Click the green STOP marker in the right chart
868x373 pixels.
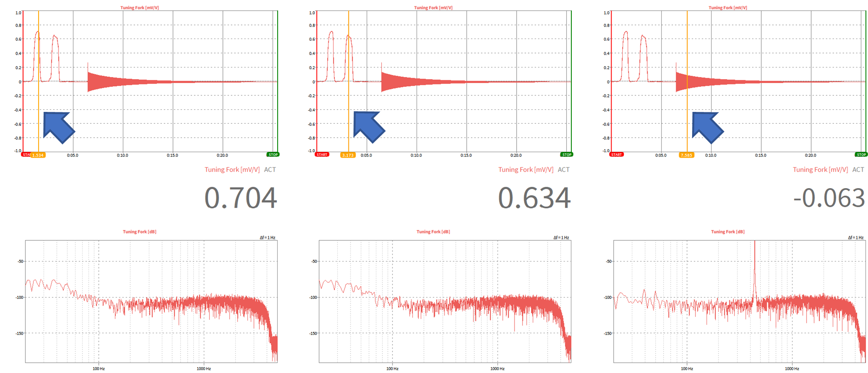click(x=861, y=155)
